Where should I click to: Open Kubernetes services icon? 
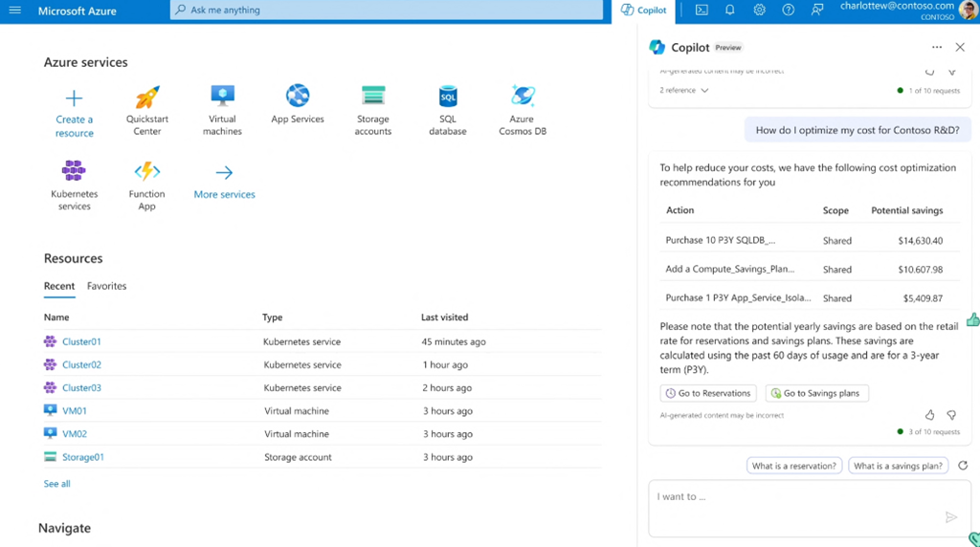click(x=74, y=171)
